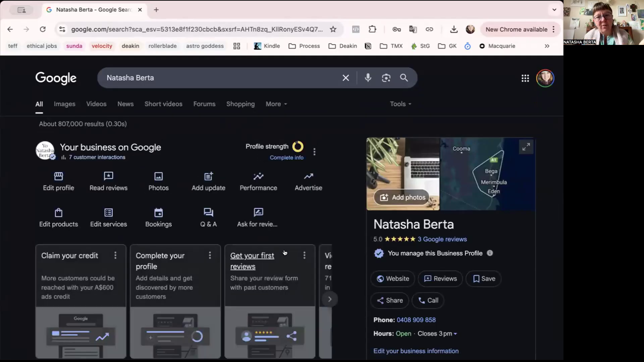Expand the Tools dropdown
This screenshot has width=644, height=362.
click(x=400, y=104)
